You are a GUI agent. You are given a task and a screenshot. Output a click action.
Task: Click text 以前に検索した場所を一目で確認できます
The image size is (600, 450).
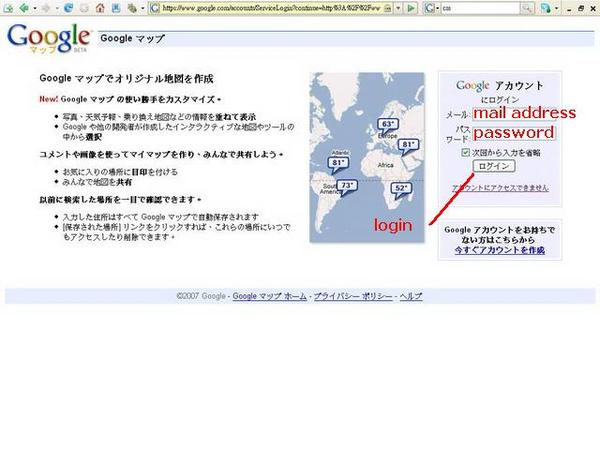pyautogui.click(x=120, y=200)
